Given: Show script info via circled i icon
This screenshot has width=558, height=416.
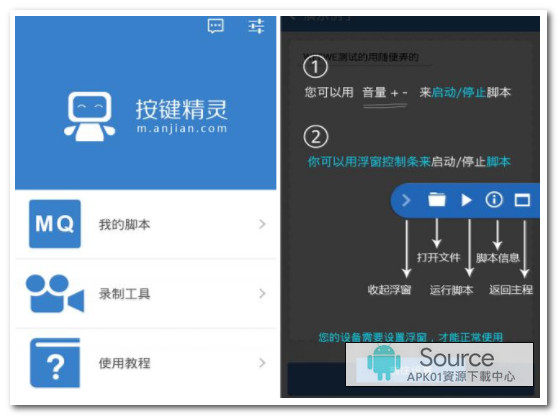Looking at the screenshot, I should click(x=494, y=200).
